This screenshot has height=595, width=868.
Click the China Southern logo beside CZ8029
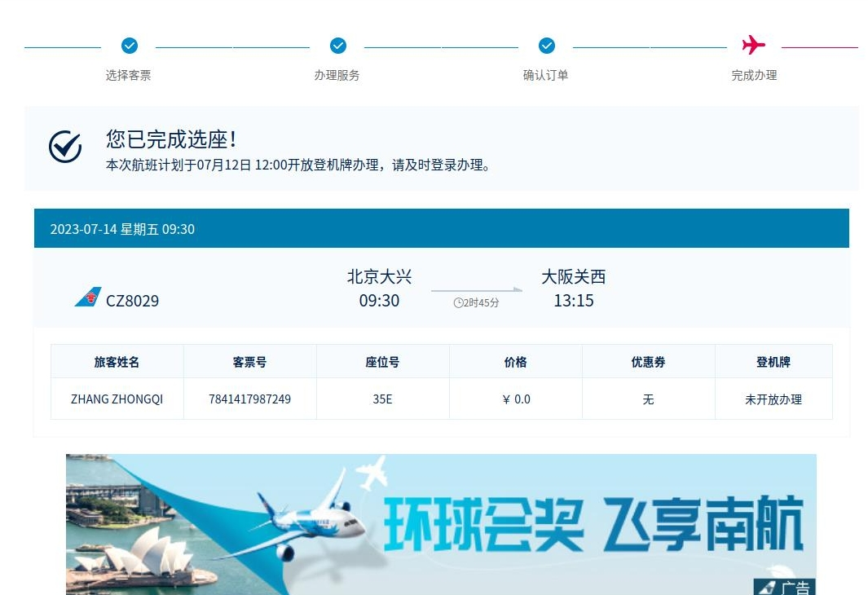coord(88,297)
